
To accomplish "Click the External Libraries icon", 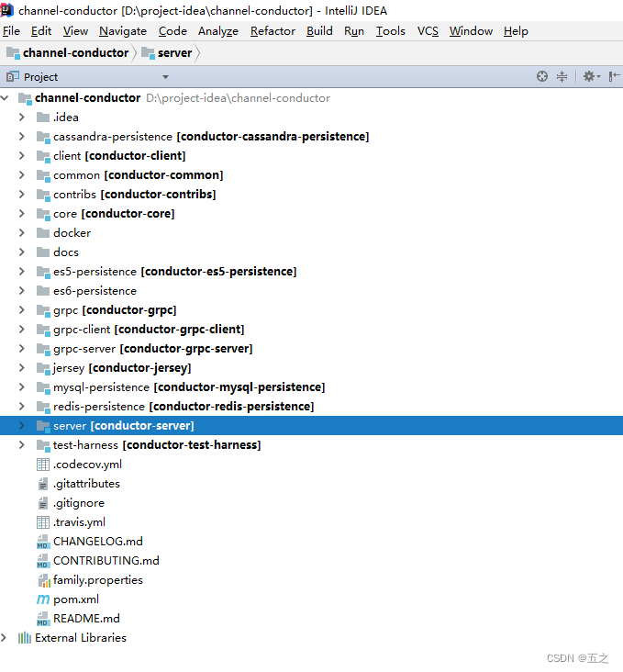I will (25, 638).
